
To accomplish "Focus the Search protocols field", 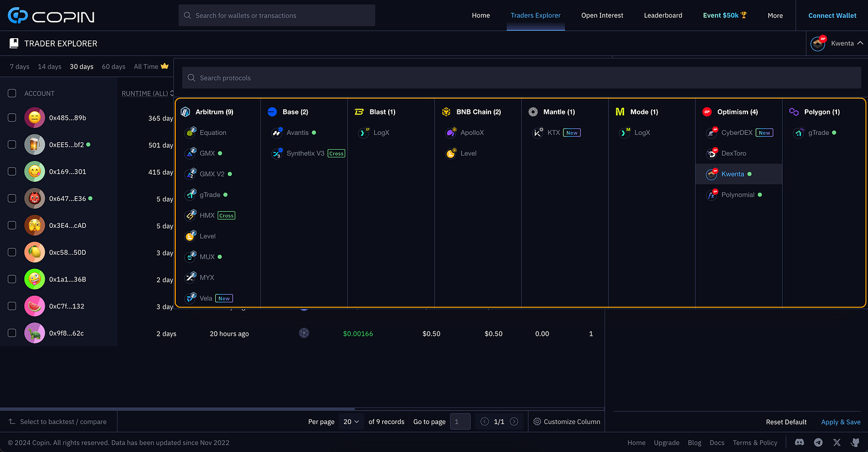I will tap(522, 78).
